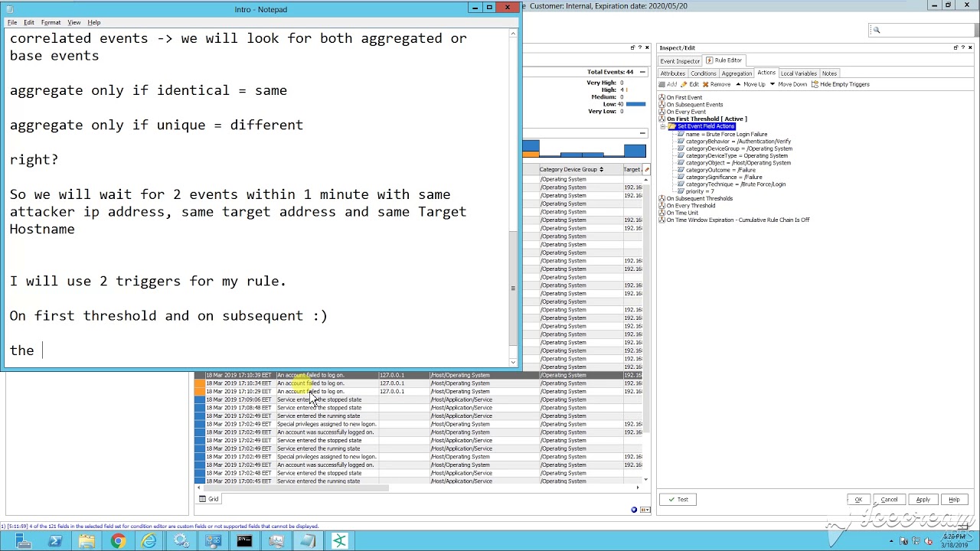Viewport: 980px width, 551px height.
Task: Switch to the ArcSight console taskbar icon
Action: (339, 541)
